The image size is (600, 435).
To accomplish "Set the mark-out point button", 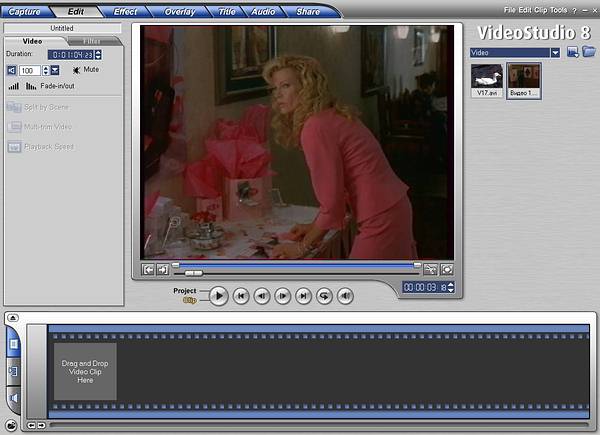I will pos(162,270).
